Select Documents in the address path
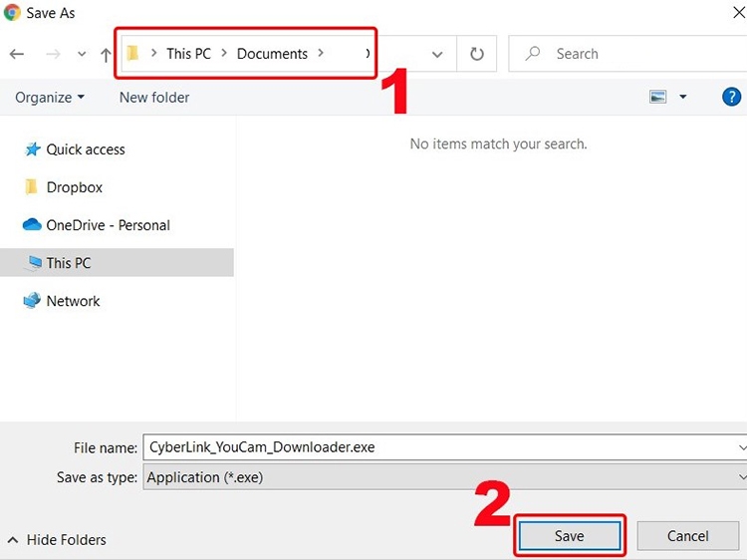Viewport: 747px width, 560px height. [x=272, y=54]
